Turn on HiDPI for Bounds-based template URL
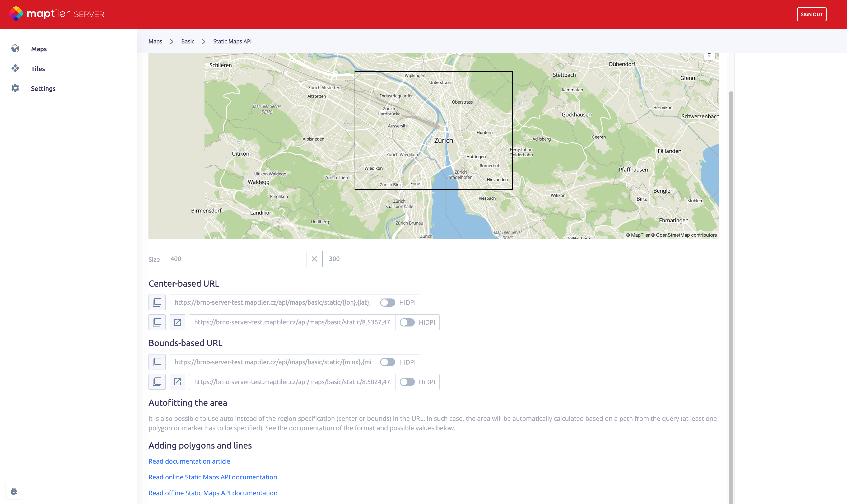The width and height of the screenshot is (847, 504). pos(387,362)
